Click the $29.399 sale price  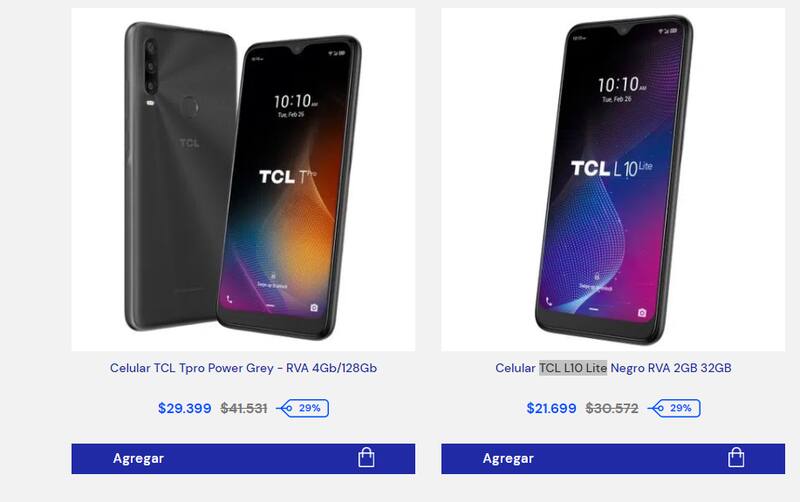(x=185, y=408)
